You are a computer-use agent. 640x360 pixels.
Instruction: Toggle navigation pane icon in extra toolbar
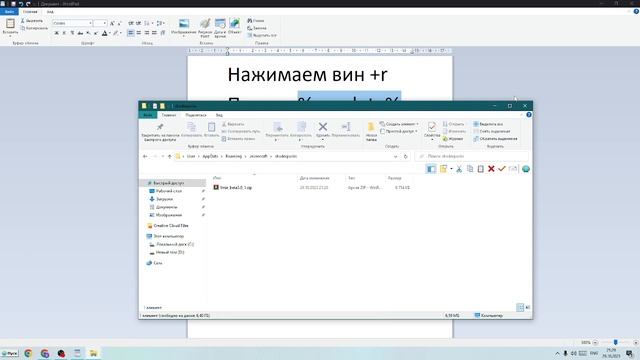431,169
